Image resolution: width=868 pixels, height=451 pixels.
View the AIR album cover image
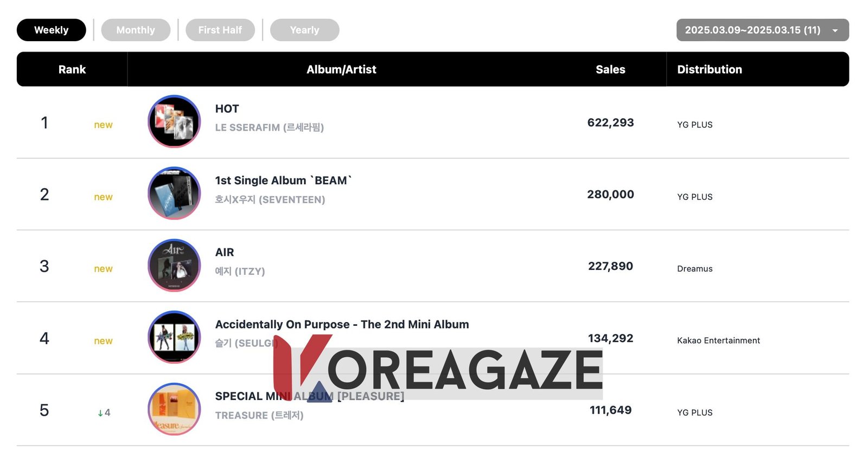click(174, 266)
